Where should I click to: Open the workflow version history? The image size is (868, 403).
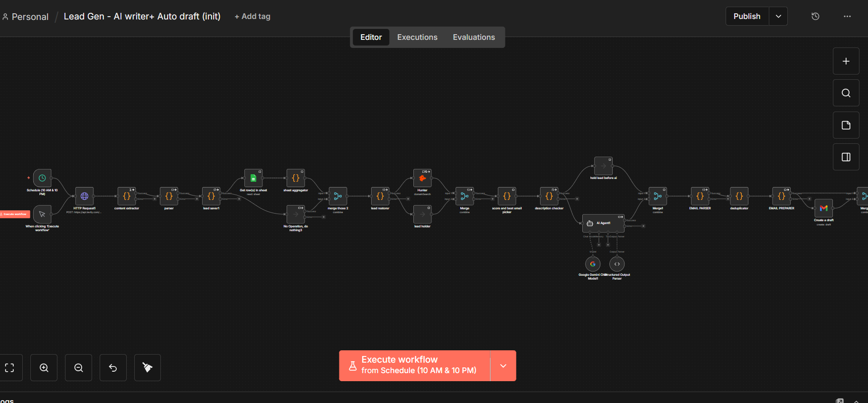pos(815,16)
